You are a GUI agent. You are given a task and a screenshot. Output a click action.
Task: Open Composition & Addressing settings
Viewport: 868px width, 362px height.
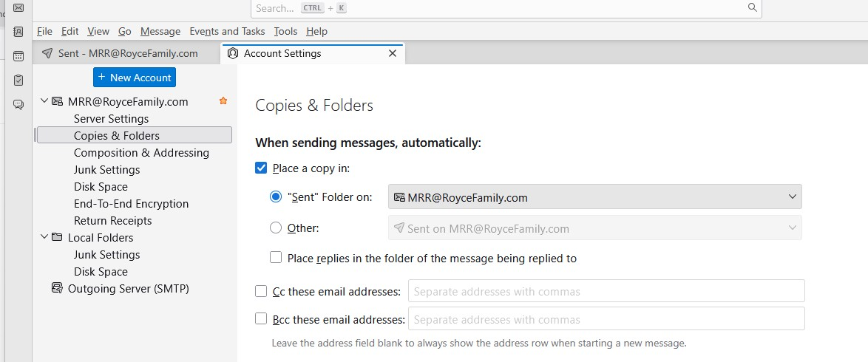point(141,153)
